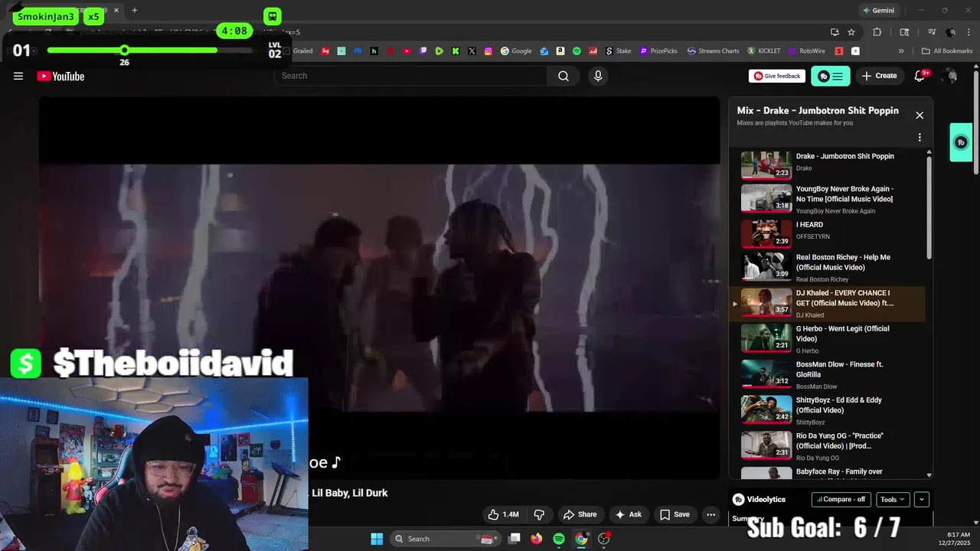Open the TubeBuddy side tab icon
Viewport: 980px width, 551px height.
pyautogui.click(x=961, y=142)
